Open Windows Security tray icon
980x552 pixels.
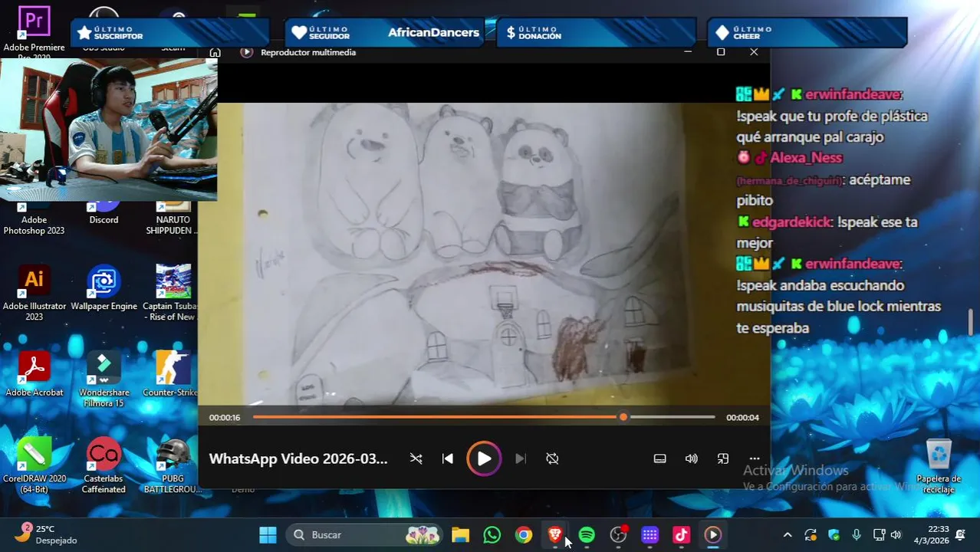point(834,534)
